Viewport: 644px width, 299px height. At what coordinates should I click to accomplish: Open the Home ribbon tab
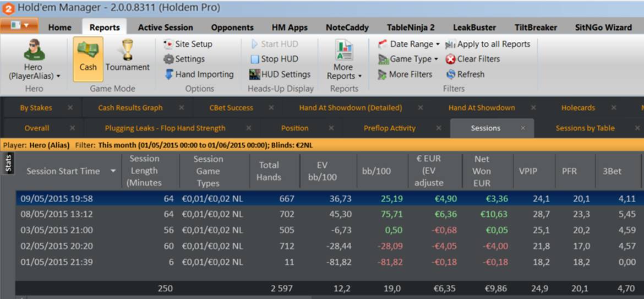click(59, 28)
